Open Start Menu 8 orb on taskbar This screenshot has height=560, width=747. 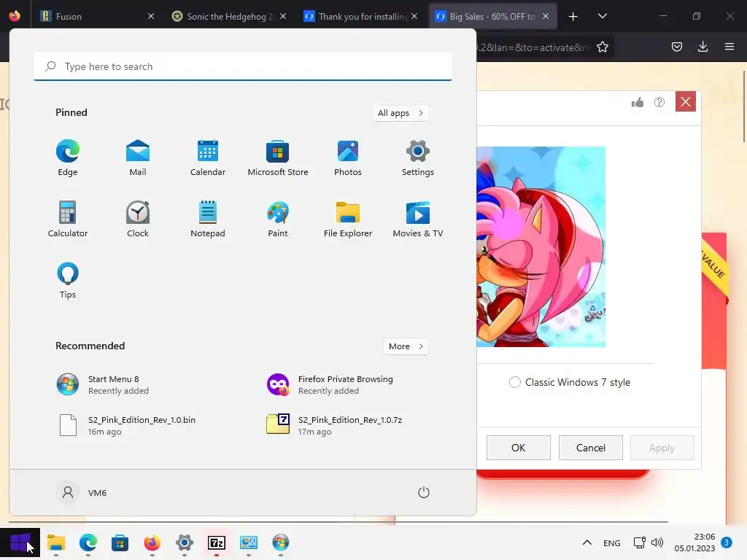pos(281,542)
